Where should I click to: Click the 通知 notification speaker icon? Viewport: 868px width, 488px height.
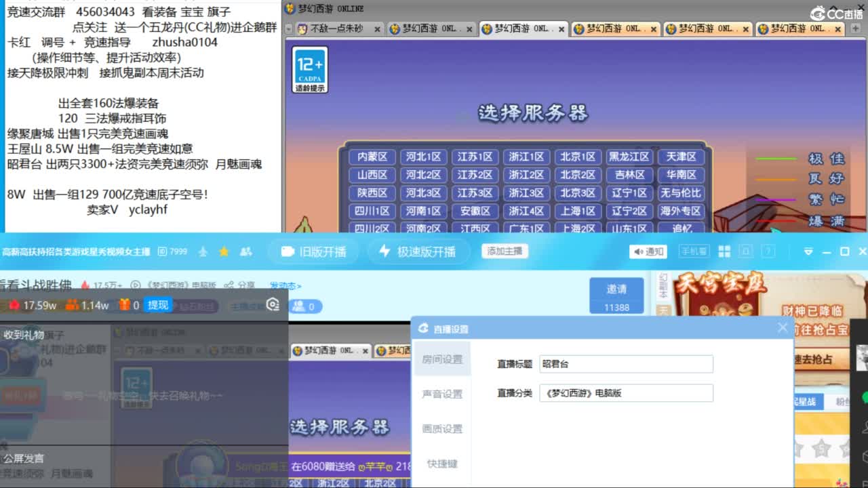638,251
